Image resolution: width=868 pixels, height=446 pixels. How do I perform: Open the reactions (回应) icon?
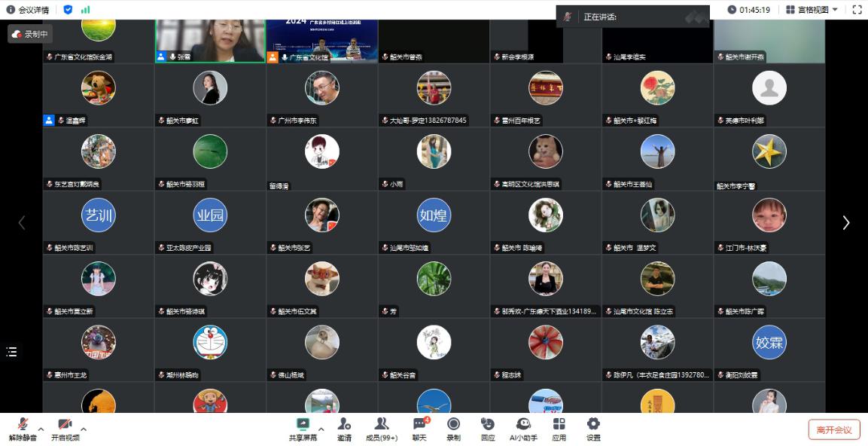488,425
